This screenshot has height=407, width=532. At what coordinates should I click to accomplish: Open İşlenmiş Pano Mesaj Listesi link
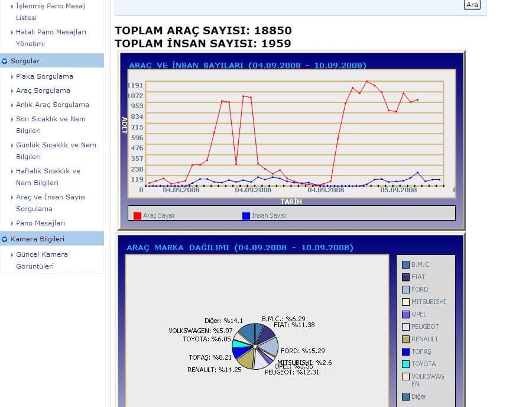coord(50,12)
